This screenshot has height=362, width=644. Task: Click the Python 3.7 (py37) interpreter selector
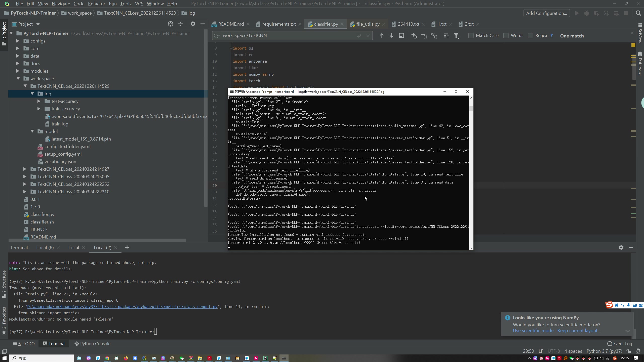pyautogui.click(x=604, y=351)
